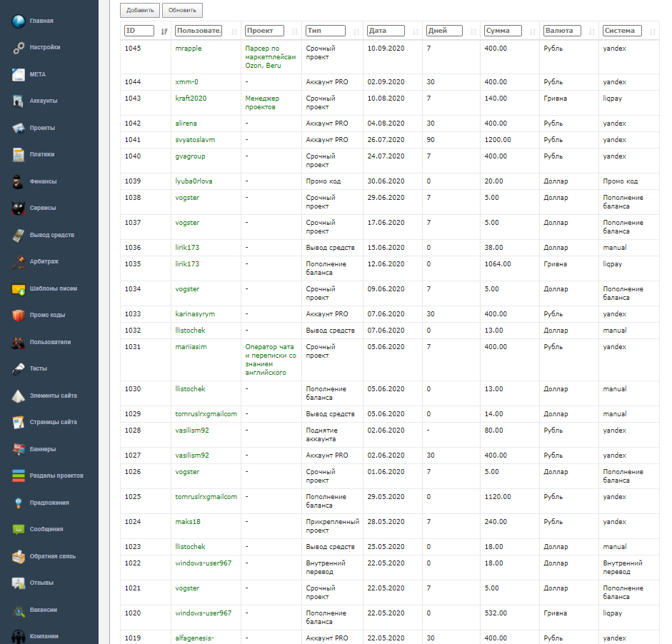Click the Арбитраж gavel icon
Screen dimensions: 672x644
19,262
